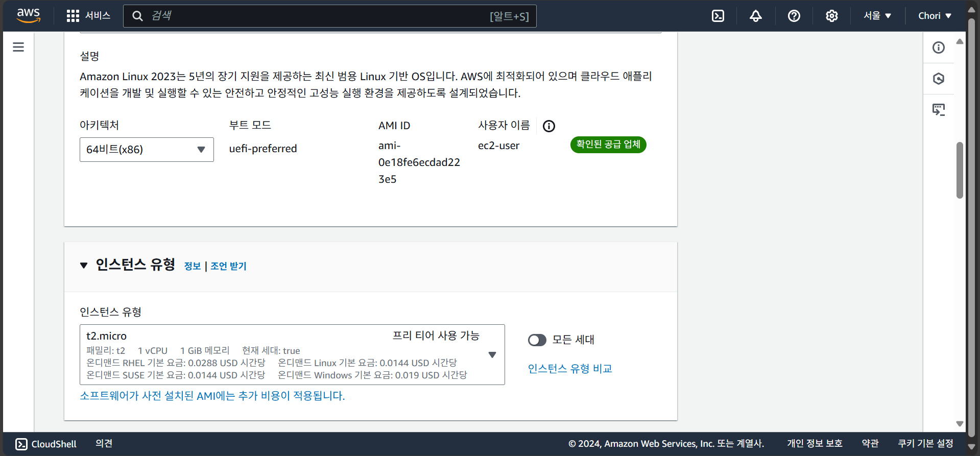Screen dimensions: 980x456
Task: Click the 확인된 공급 업체 badge
Action: 608,145
